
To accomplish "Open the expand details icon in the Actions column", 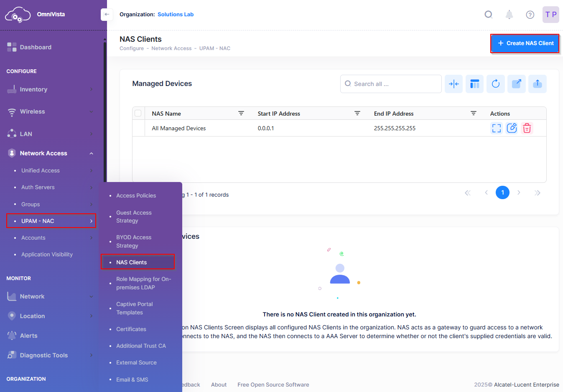I will tap(496, 128).
